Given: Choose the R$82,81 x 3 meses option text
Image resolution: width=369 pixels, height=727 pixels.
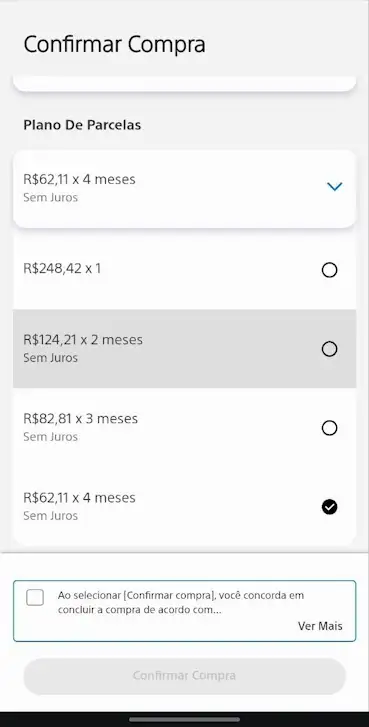Looking at the screenshot, I should (81, 419).
